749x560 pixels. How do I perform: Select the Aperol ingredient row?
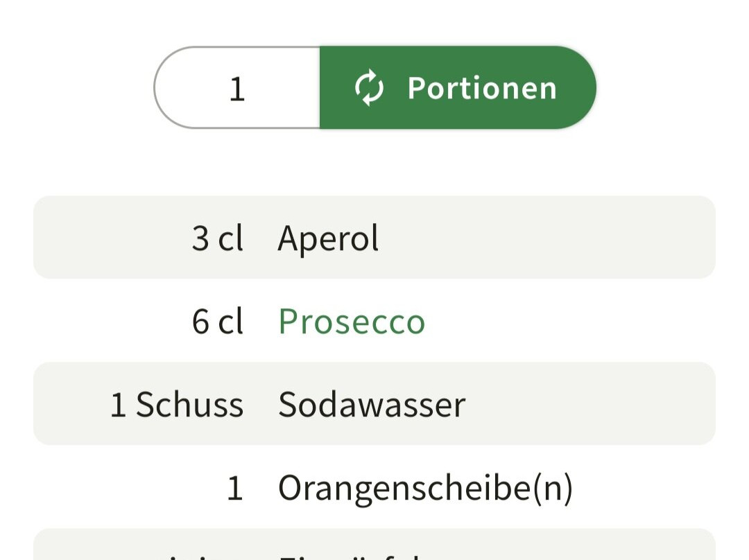click(374, 237)
